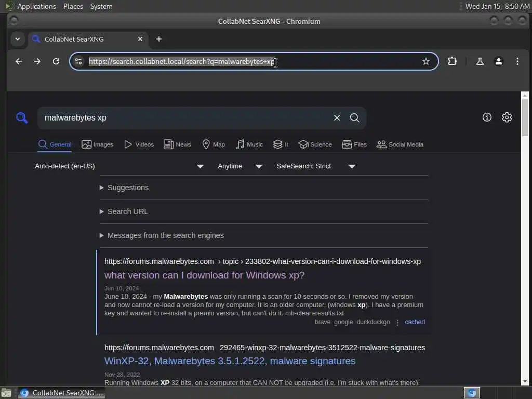Close the CollabNet SearXNG tab
Viewport: 532px width, 399px height.
click(140, 39)
